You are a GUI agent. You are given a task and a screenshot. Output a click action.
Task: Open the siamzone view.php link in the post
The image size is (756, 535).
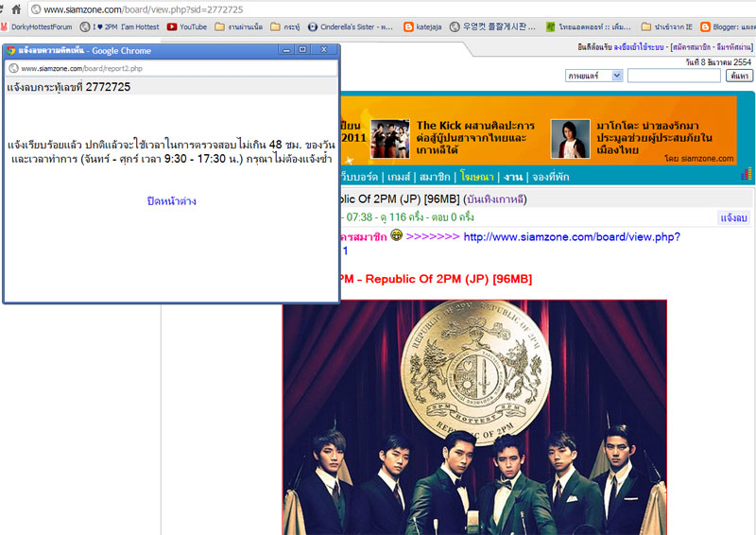572,237
